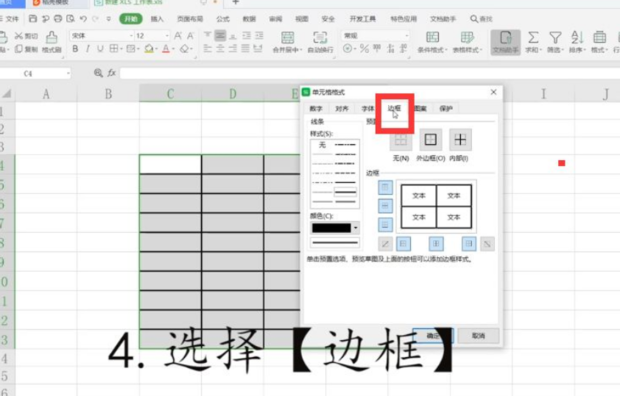Click the Table Style (表格样式) icon

coord(467,37)
